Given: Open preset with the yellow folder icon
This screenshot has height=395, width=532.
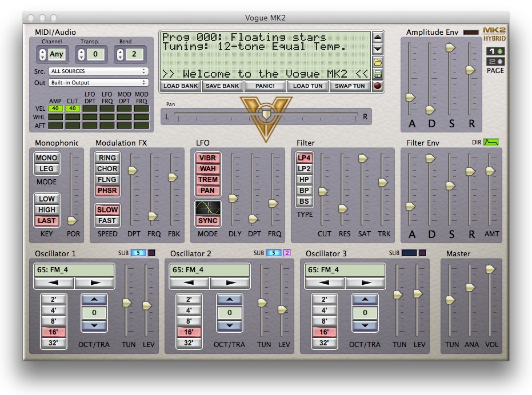Looking at the screenshot, I should point(378,62).
